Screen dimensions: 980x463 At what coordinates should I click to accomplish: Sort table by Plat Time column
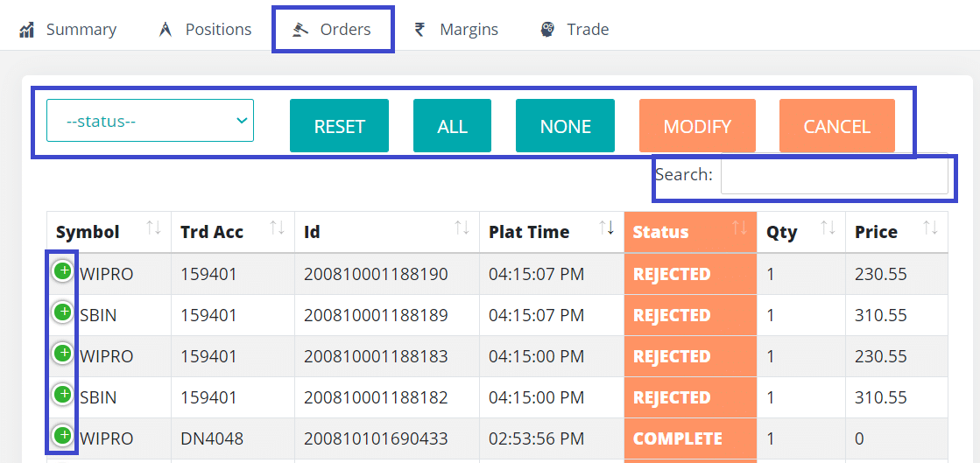click(552, 232)
